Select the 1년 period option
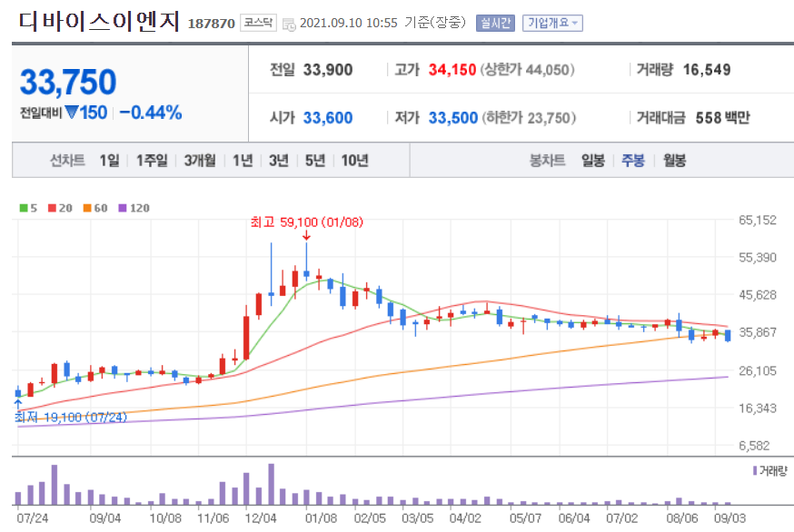This screenshot has height=532, width=794. click(x=243, y=161)
